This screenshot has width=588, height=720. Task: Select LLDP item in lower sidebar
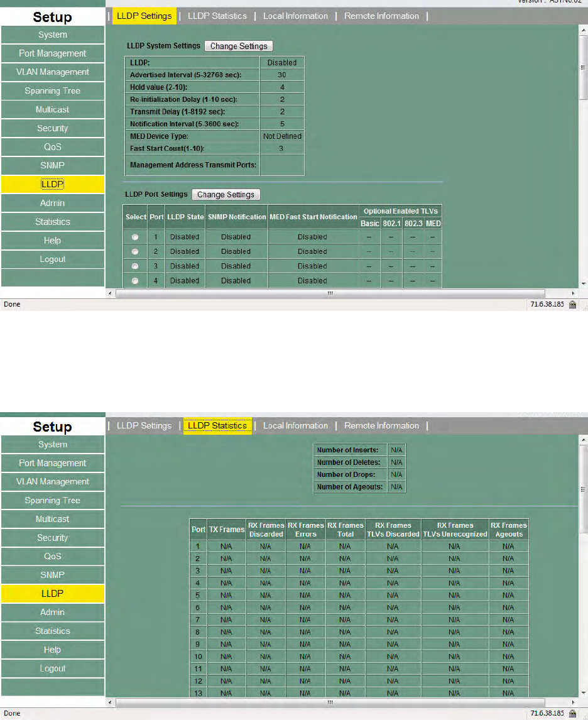pos(53,594)
